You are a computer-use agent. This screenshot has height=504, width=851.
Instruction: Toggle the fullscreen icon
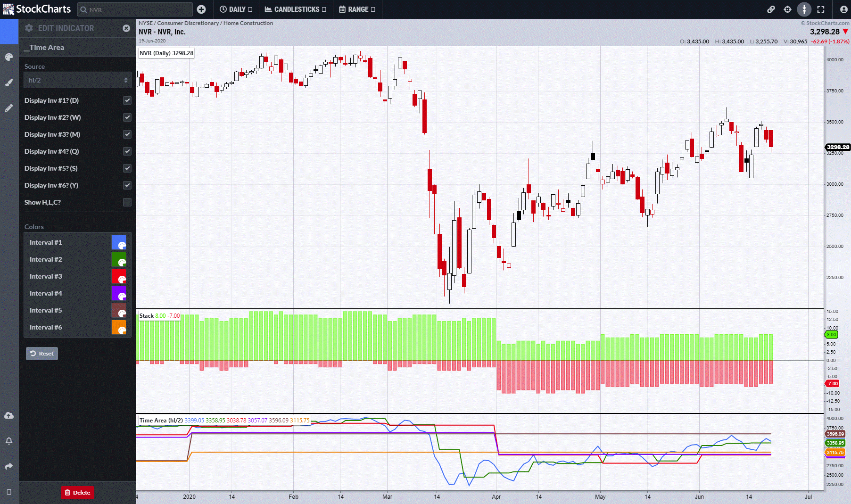point(821,9)
